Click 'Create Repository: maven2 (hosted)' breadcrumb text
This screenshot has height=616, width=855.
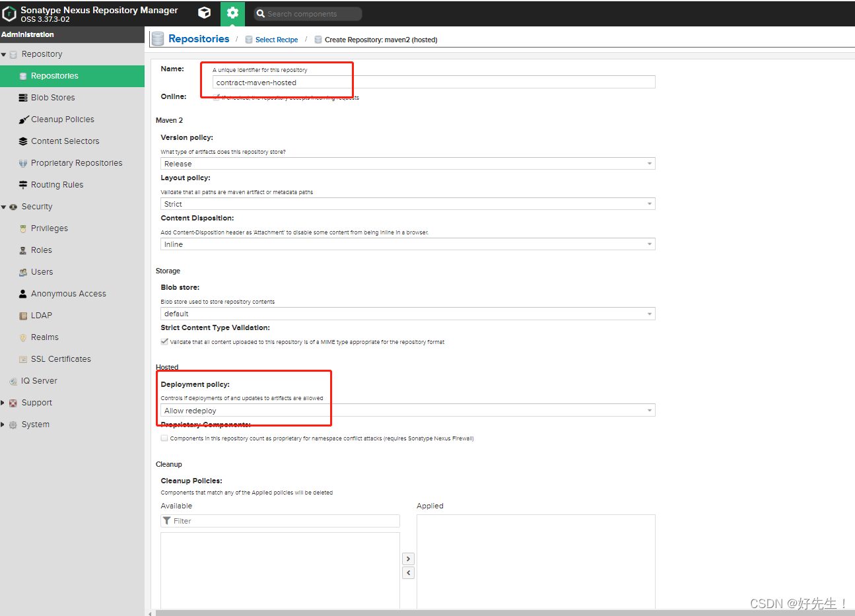click(x=381, y=40)
